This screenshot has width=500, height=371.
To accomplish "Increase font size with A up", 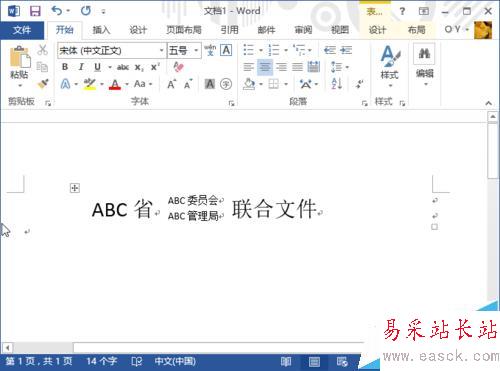I will pos(171,84).
